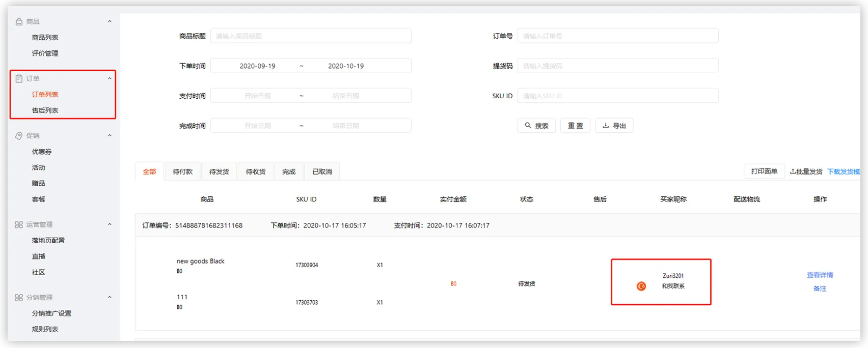Open the 查看详情 link for the order
This screenshot has width=868, height=348.
coord(820,275)
